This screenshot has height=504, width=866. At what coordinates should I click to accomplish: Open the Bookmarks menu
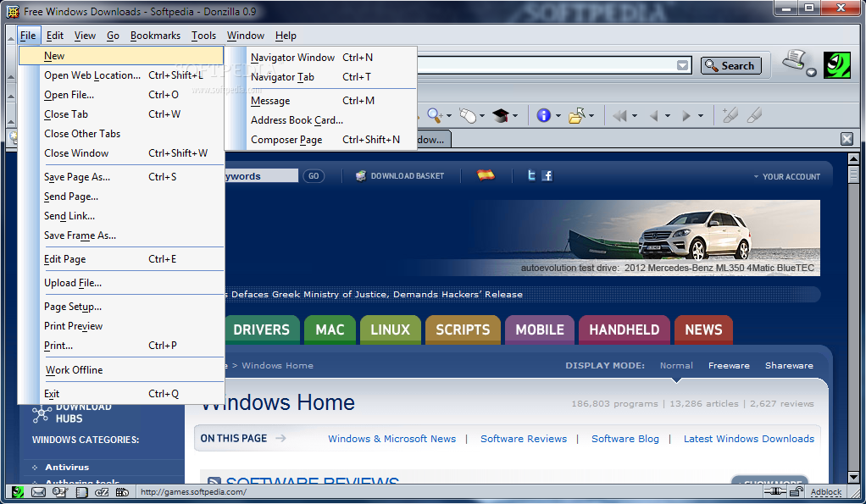tap(155, 36)
